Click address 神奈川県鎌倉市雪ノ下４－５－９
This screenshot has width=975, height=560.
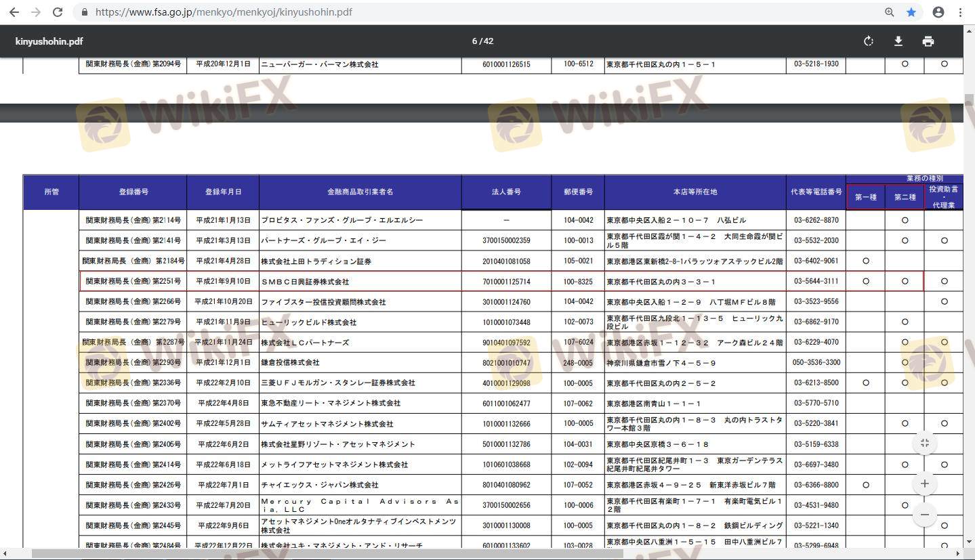(x=661, y=363)
